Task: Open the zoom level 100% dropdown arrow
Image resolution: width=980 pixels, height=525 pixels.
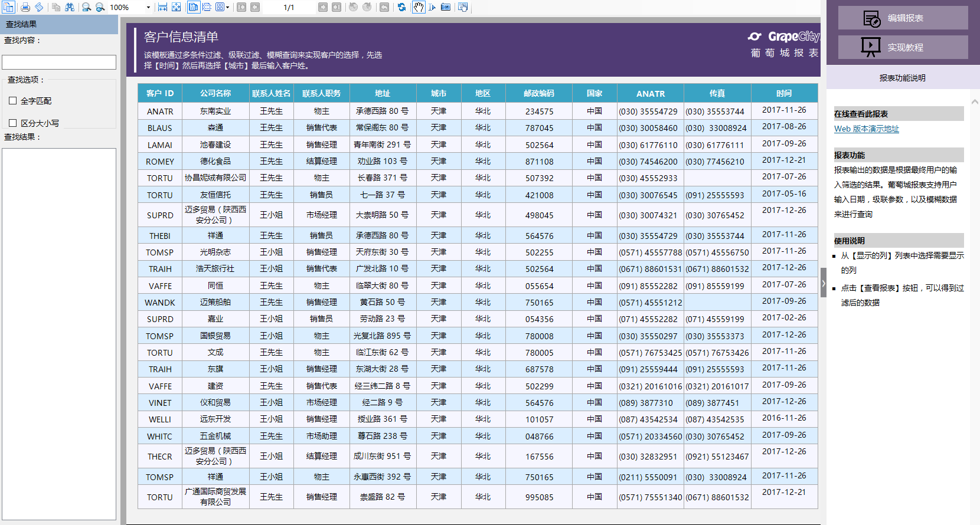Action: click(x=148, y=8)
